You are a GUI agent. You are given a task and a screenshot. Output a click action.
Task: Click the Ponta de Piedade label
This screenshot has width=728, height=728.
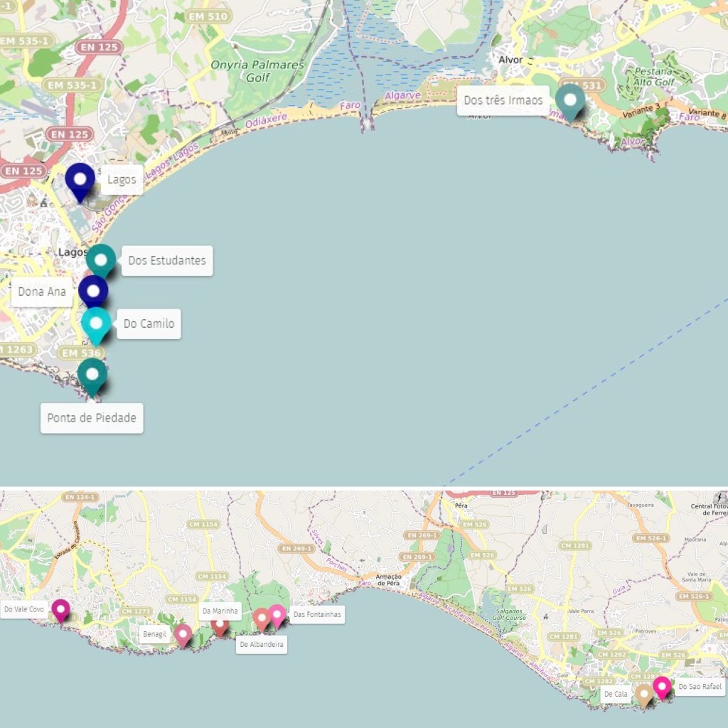point(92,418)
